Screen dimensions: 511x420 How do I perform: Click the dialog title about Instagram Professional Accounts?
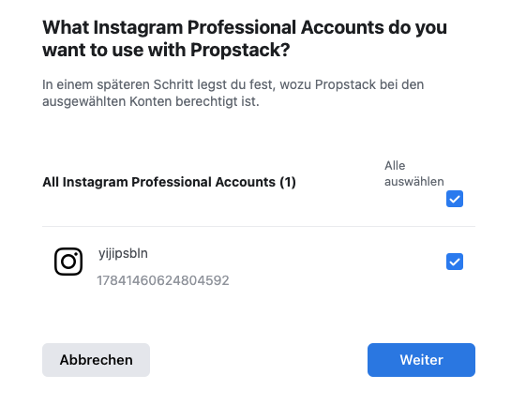tap(245, 38)
